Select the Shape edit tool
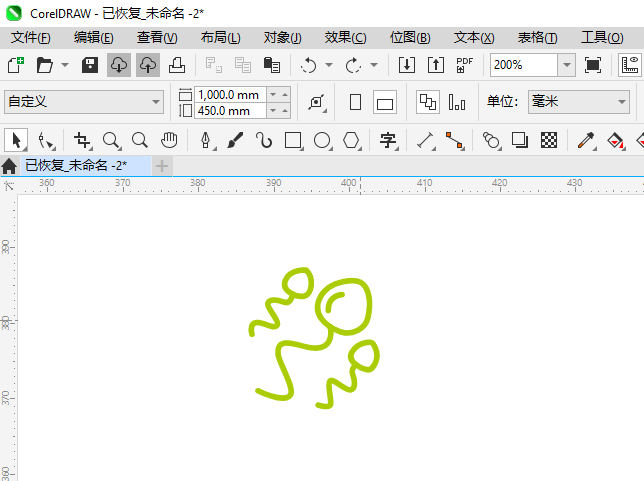The image size is (644, 481). click(46, 140)
